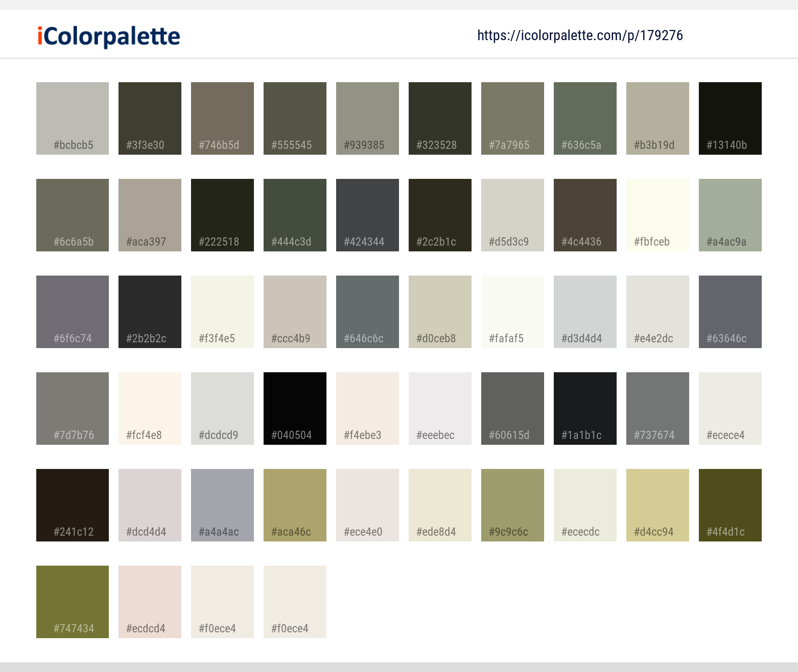Select the #fbfceb pale swatch
Screen dimensions: 798x672
(658, 215)
